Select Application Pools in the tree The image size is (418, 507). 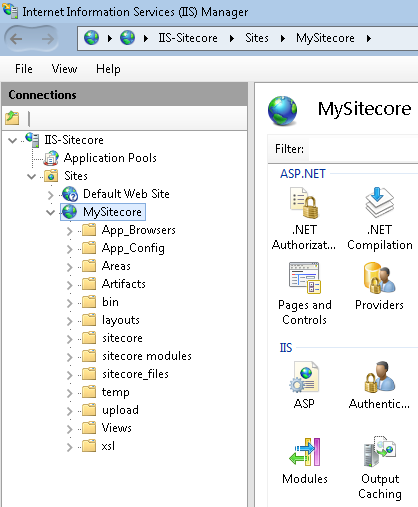(110, 158)
